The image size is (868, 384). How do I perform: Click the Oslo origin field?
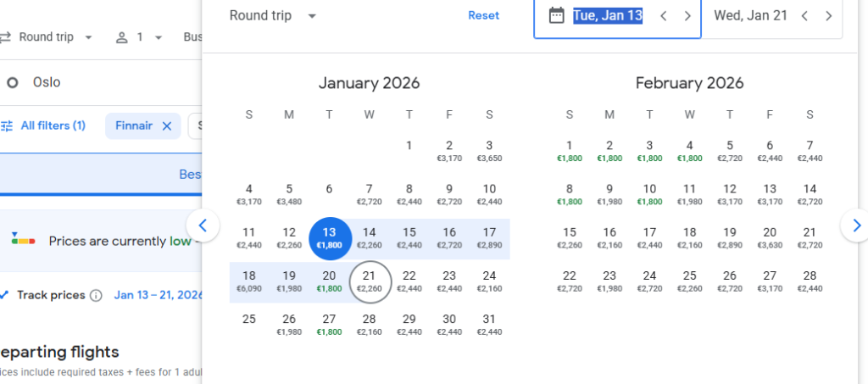click(47, 82)
